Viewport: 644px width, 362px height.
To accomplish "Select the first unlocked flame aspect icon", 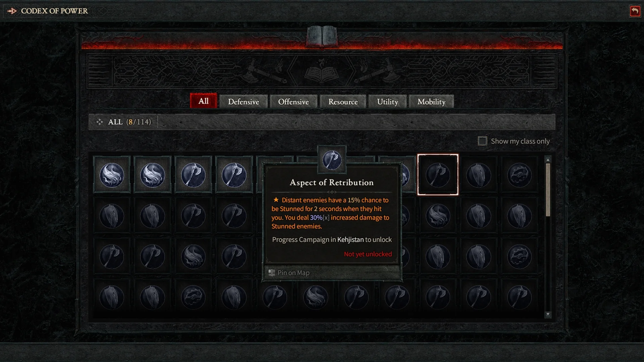I will click(112, 175).
